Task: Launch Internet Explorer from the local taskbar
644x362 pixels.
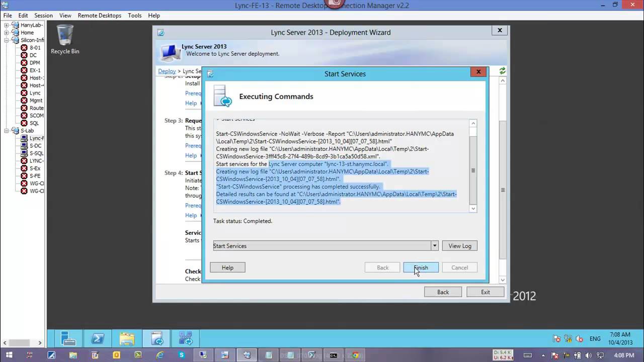Action: 160,355
